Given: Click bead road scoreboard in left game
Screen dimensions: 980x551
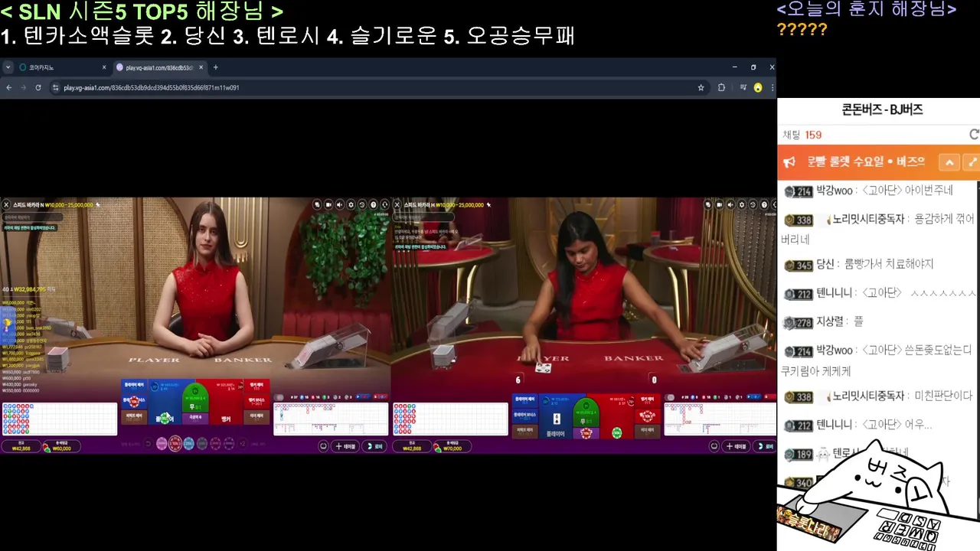Looking at the screenshot, I should [60, 419].
